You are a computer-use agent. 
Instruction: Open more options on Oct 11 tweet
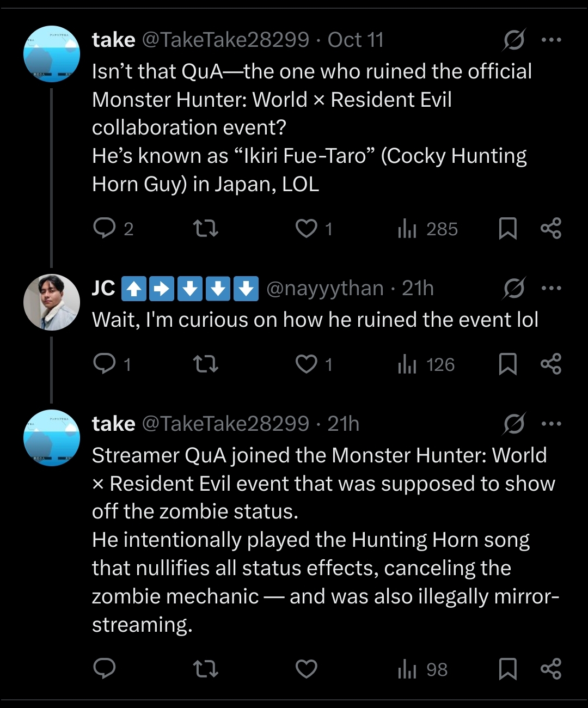tap(551, 40)
